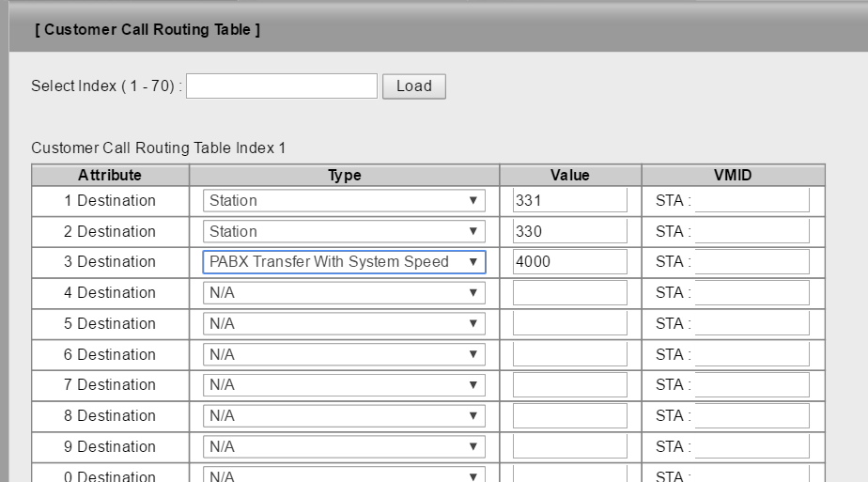868x482 pixels.
Task: Click the 6 Destination Value field
Action: (x=569, y=354)
